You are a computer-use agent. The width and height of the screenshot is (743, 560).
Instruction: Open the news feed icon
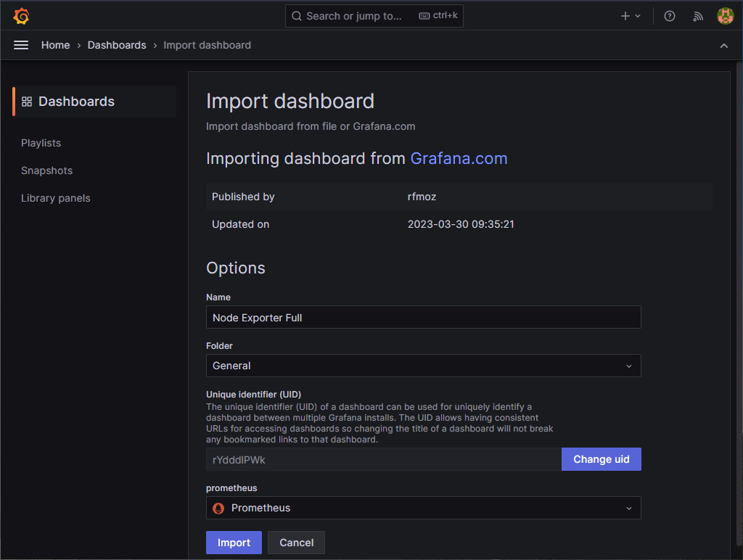697,15
